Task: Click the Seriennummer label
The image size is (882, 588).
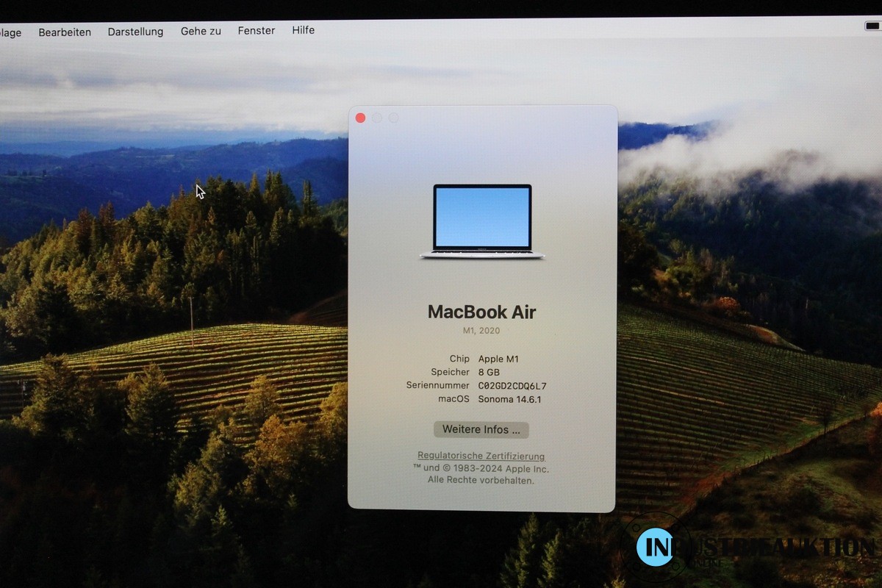Action: click(x=437, y=386)
